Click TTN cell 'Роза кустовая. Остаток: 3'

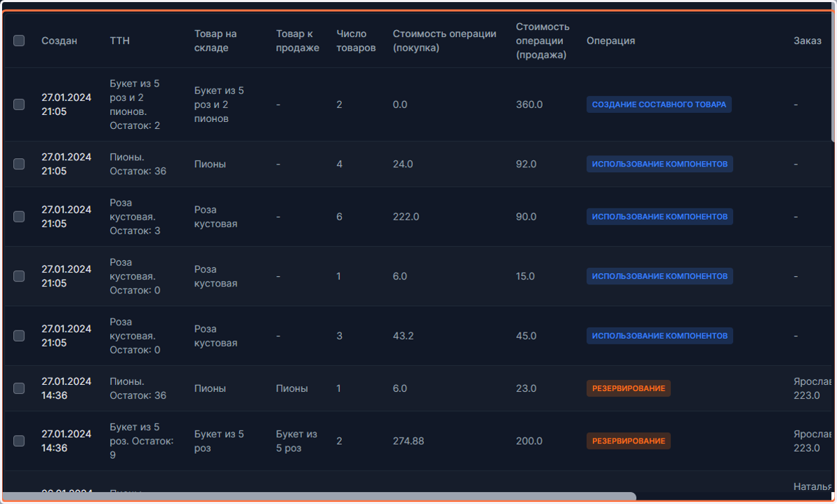(x=135, y=217)
